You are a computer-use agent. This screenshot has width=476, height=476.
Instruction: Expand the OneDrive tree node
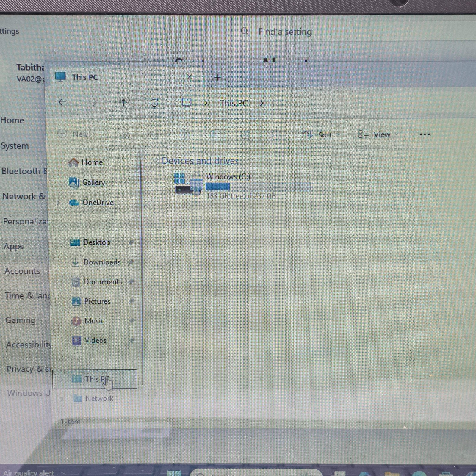point(58,203)
